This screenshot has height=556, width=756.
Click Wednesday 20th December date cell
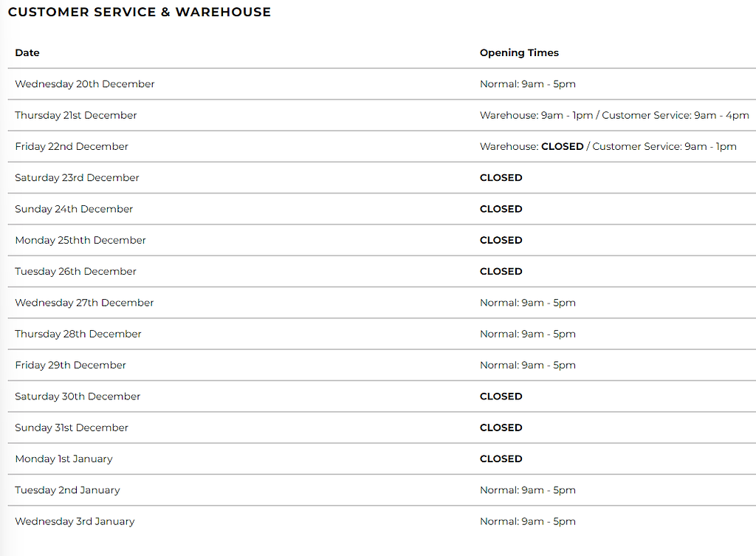click(85, 84)
